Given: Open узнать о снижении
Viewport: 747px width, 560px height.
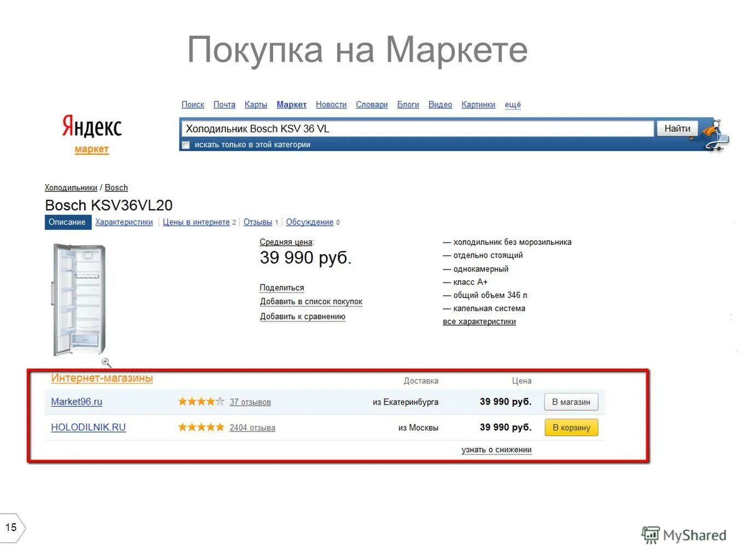Looking at the screenshot, I should [496, 449].
